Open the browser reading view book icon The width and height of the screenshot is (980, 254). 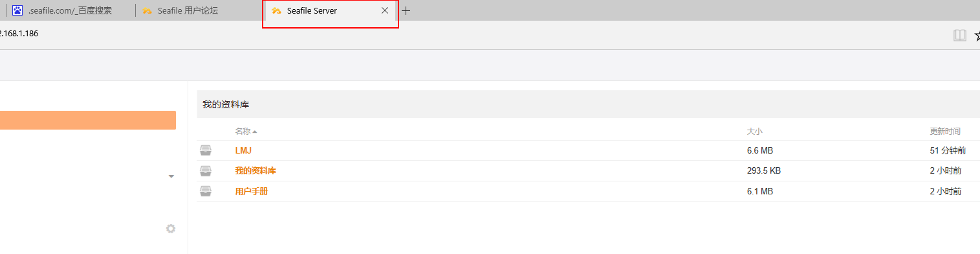pyautogui.click(x=960, y=35)
